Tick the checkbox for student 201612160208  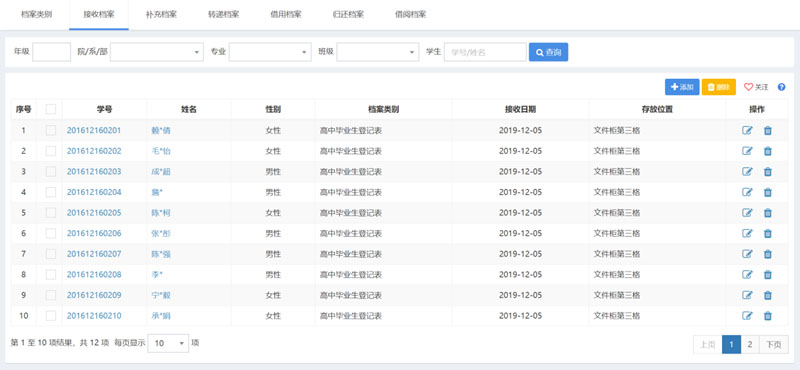tap(51, 275)
